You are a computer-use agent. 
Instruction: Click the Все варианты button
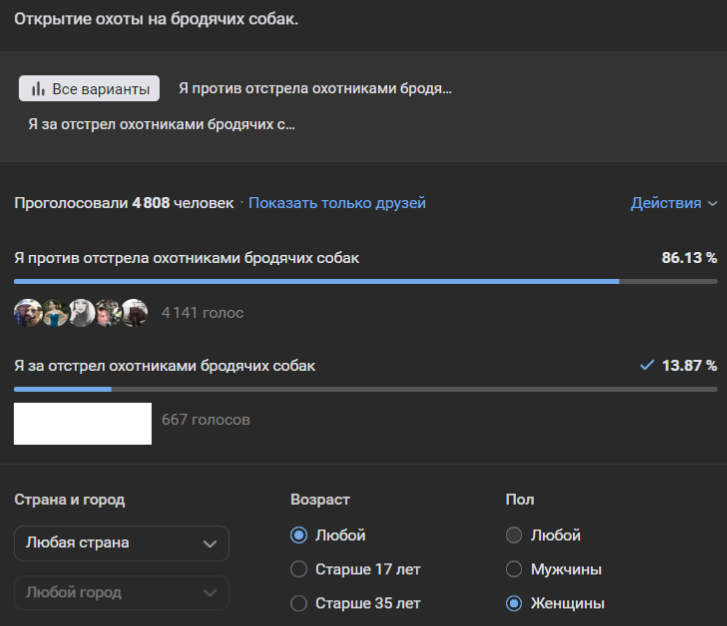point(89,89)
